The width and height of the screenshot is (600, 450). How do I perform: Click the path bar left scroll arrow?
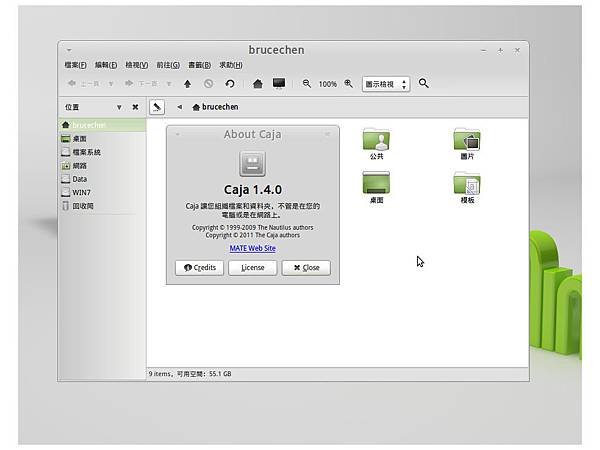(x=179, y=107)
